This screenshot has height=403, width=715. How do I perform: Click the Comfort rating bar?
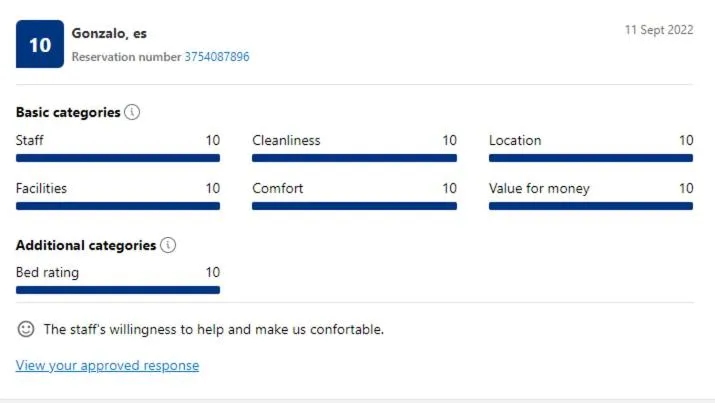[x=354, y=206]
